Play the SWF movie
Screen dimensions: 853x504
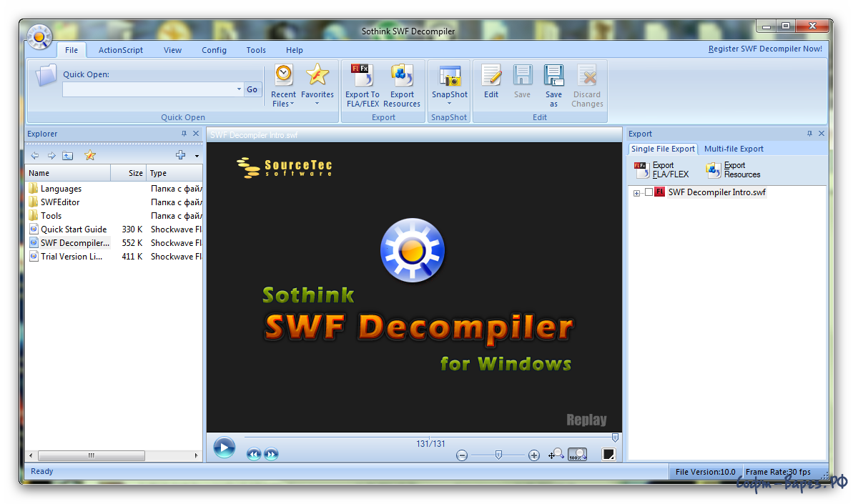click(x=224, y=448)
